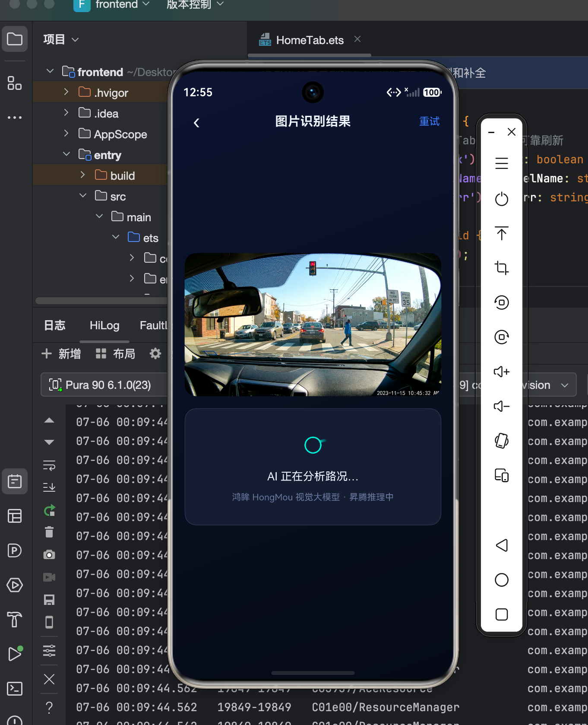Screen dimensions: 588x725
Task: Expand the build folder
Action: [82, 175]
